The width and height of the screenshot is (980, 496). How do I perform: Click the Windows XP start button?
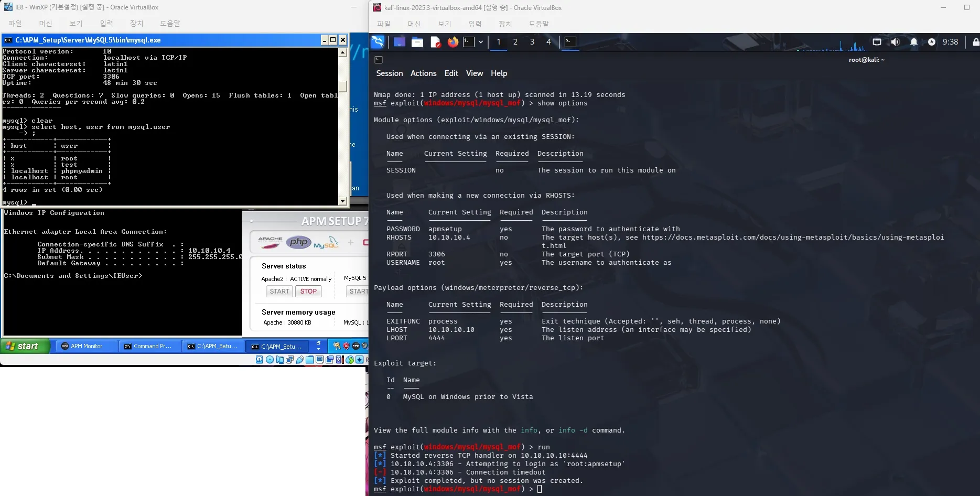pos(25,346)
